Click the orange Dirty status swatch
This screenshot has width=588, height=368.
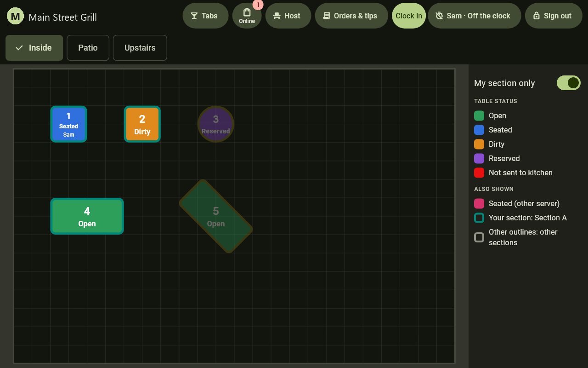click(479, 144)
